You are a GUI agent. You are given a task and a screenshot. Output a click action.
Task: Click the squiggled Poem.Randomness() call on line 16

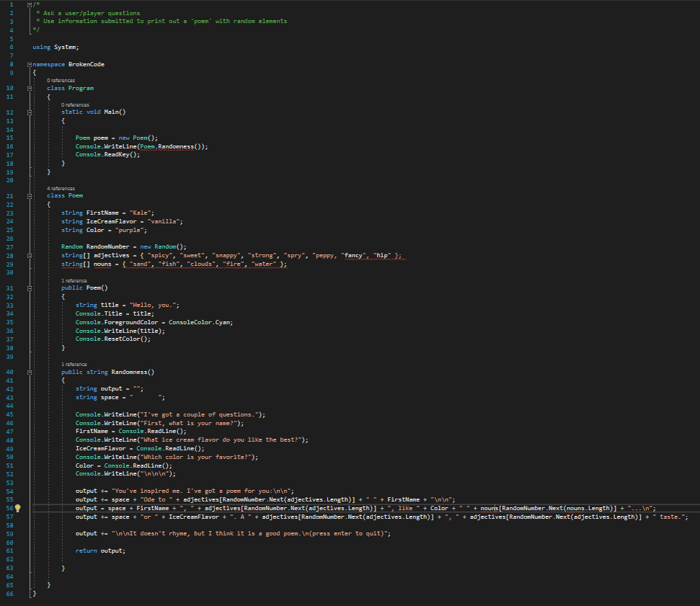[171, 147]
